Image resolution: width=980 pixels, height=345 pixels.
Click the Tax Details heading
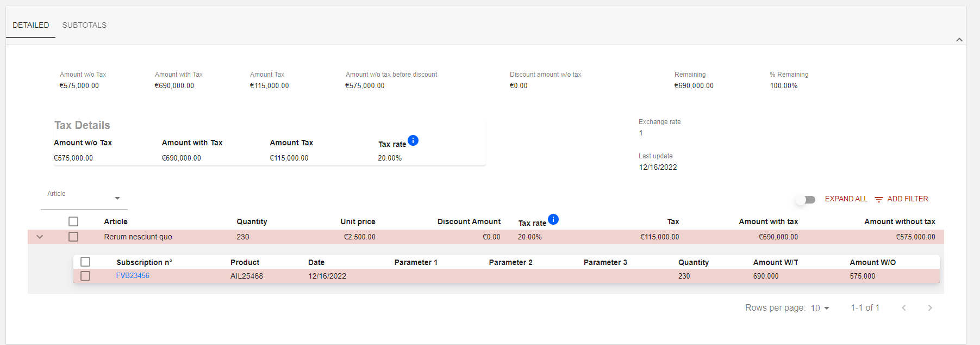point(82,125)
